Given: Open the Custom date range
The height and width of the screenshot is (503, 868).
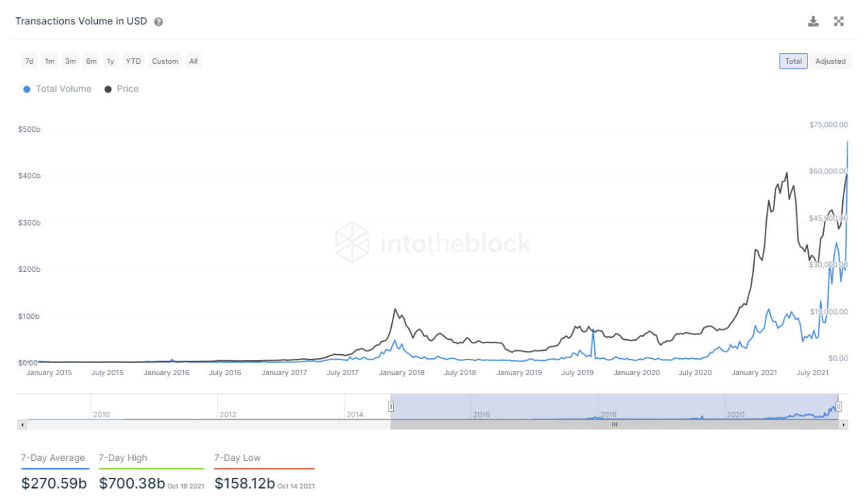Looking at the screenshot, I should [164, 60].
